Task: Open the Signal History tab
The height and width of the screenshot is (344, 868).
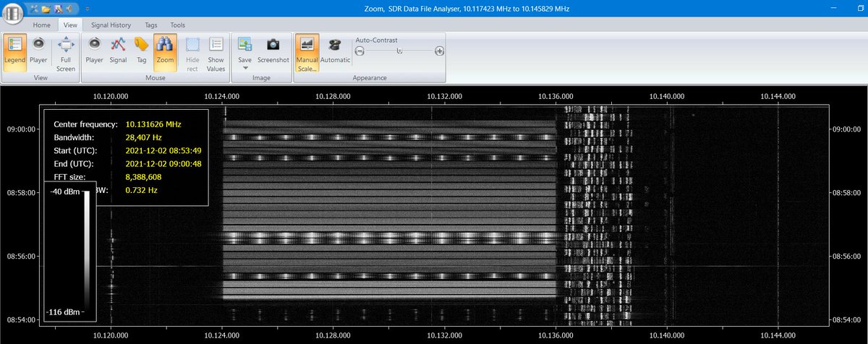Action: pos(111,25)
